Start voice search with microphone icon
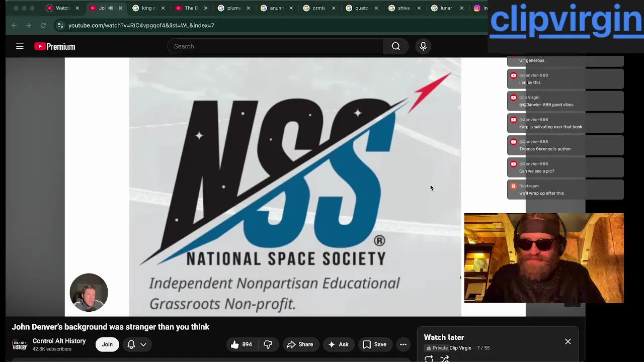Viewport: 644px width, 362px height. [423, 46]
